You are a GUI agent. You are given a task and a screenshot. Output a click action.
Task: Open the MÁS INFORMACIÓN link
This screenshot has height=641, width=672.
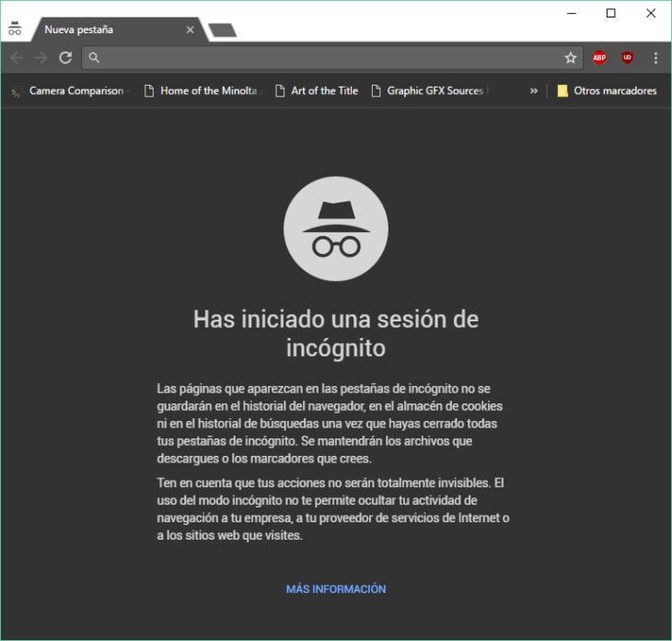pyautogui.click(x=336, y=589)
